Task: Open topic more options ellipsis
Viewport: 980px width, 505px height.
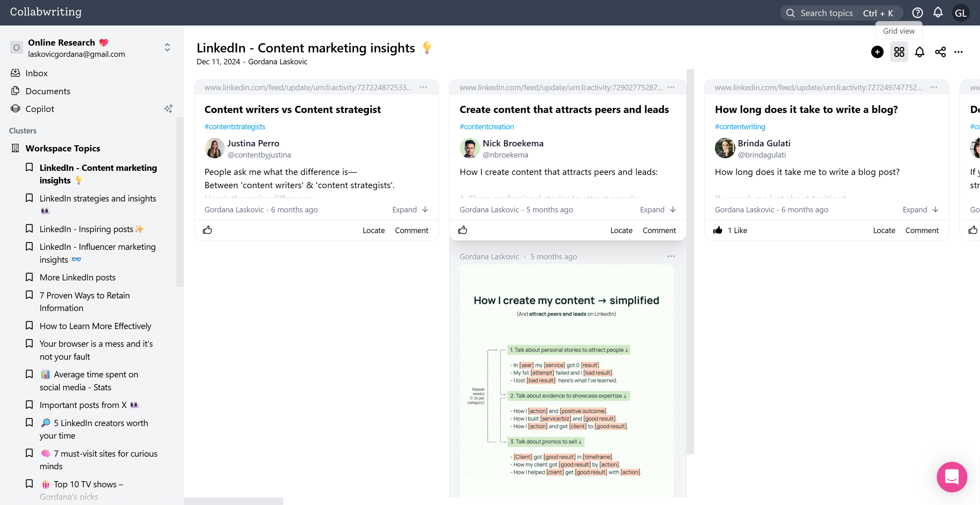Action: (x=958, y=52)
